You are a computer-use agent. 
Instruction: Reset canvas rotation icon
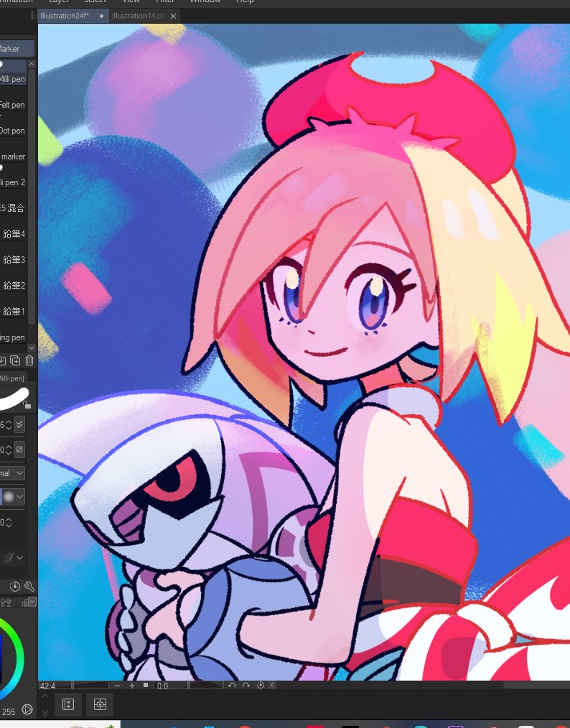click(261, 686)
